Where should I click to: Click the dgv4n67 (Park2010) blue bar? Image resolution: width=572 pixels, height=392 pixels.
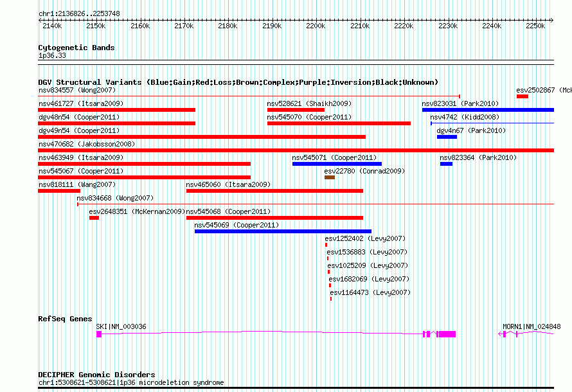(447, 137)
